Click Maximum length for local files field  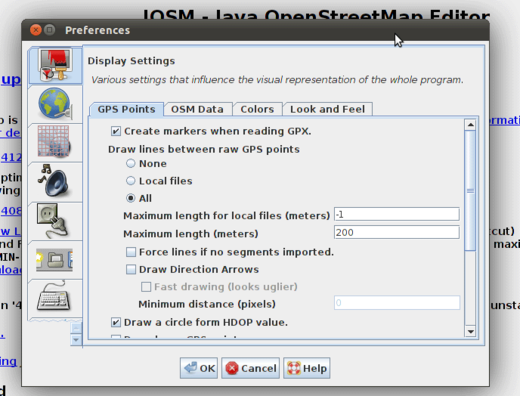[x=397, y=214]
